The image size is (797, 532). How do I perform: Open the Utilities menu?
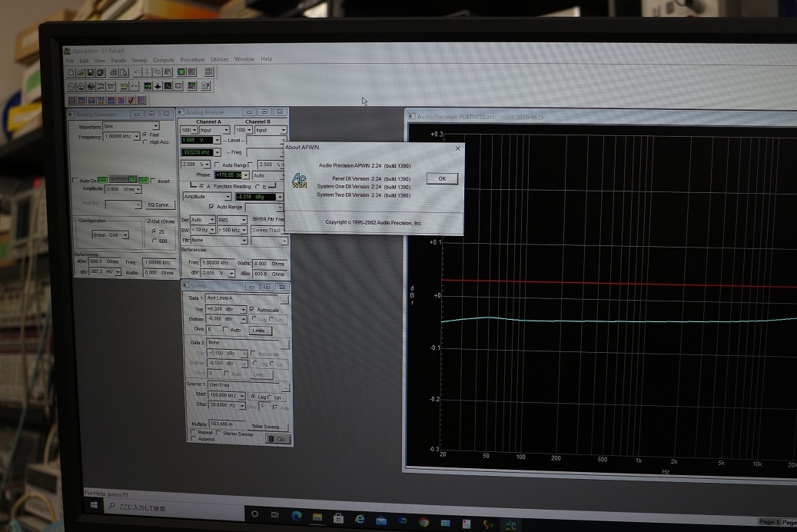pyautogui.click(x=220, y=59)
